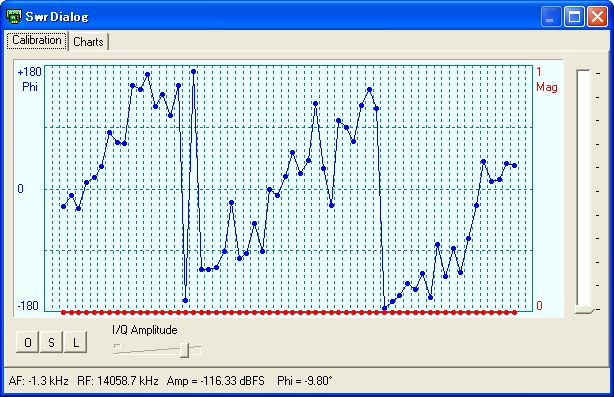Click the '+180' axis label
614x397 pixels.
click(30, 72)
